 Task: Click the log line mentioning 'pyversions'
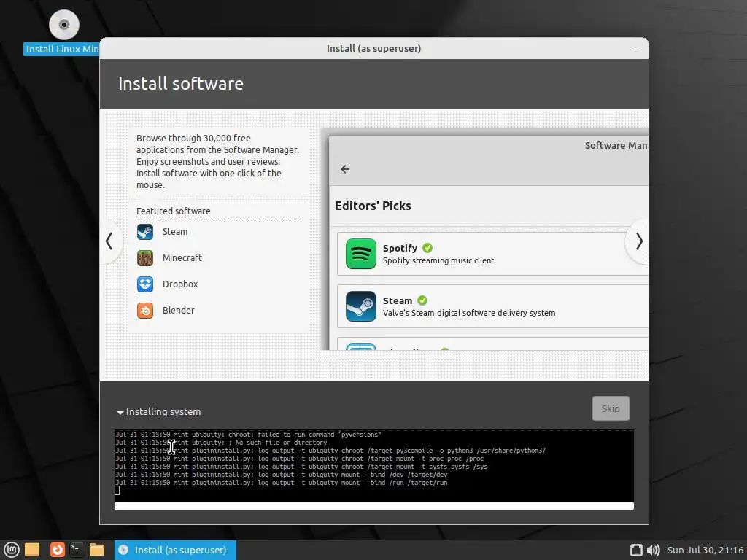tap(248, 435)
